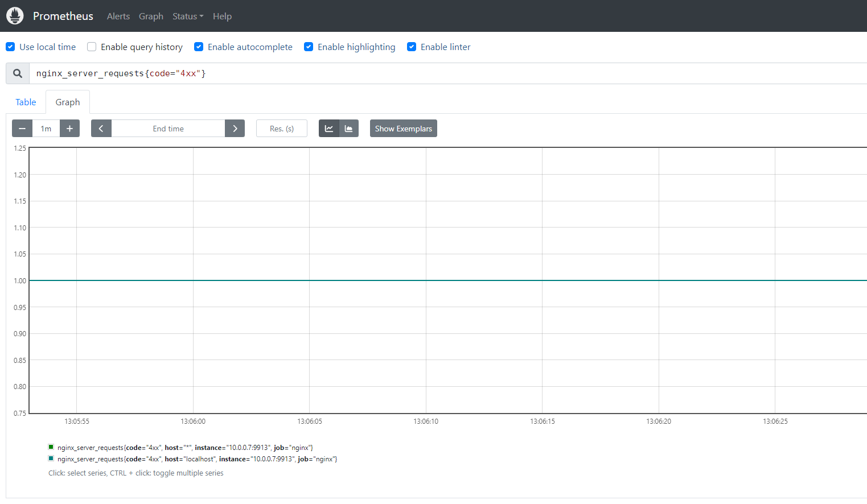Image resolution: width=867 pixels, height=504 pixels.
Task: Select the host="localhost" series swatch in legend
Action: 51,458
